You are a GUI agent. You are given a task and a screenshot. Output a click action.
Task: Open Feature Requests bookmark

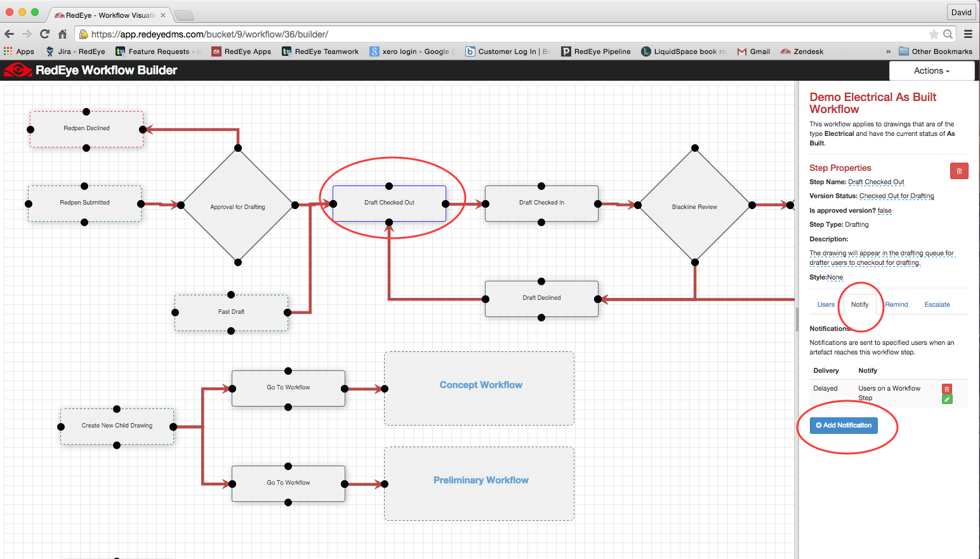tap(158, 51)
